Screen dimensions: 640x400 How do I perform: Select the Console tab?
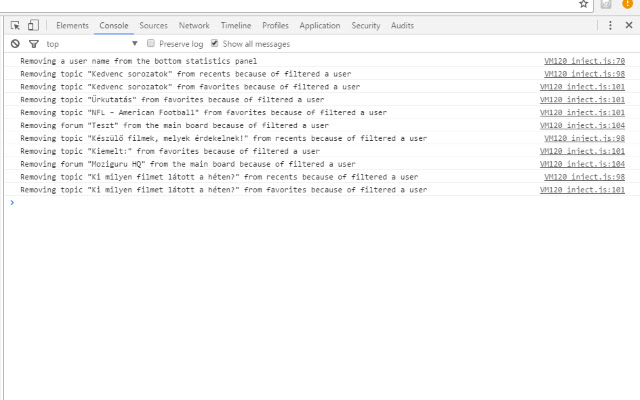point(114,26)
